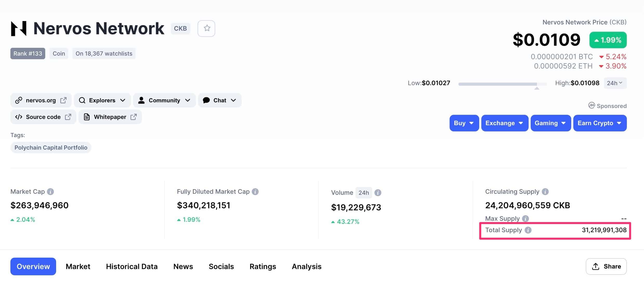This screenshot has width=644, height=281.
Task: Click external link icon beside Whitepaper
Action: coord(134,117)
